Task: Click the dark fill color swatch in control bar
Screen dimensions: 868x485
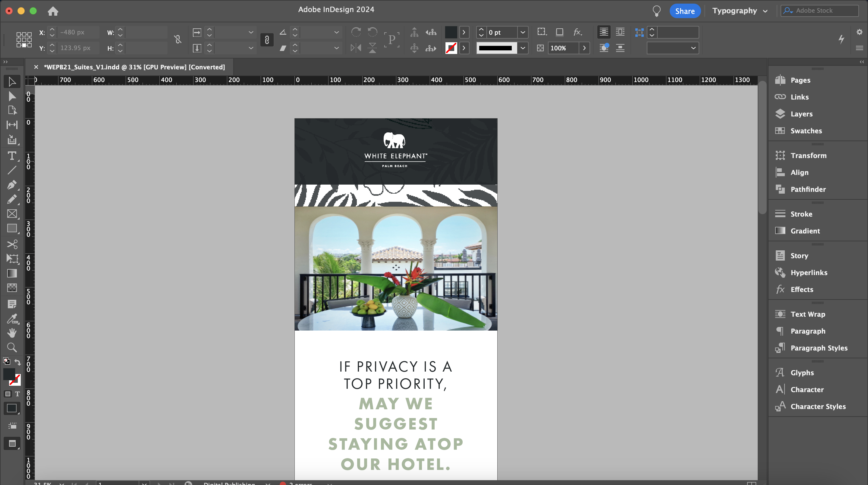Action: (x=451, y=32)
